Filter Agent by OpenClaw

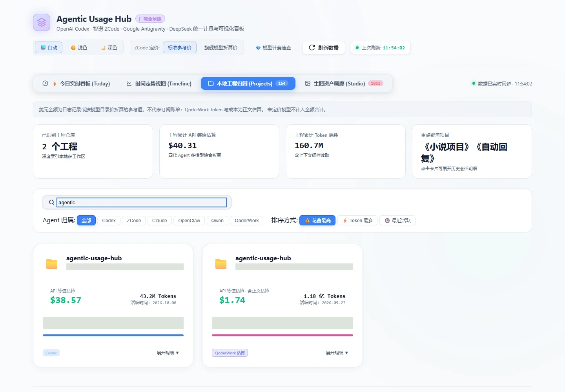[189, 221]
